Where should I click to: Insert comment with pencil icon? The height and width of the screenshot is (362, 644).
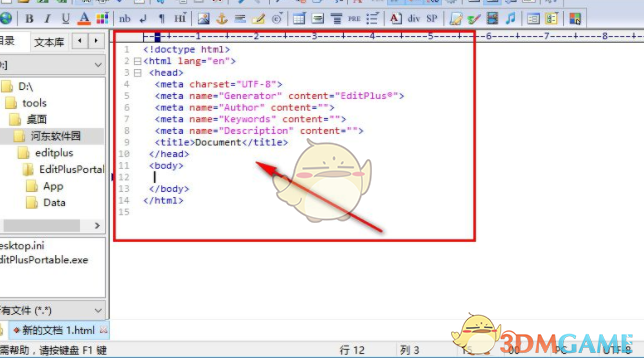[258, 18]
